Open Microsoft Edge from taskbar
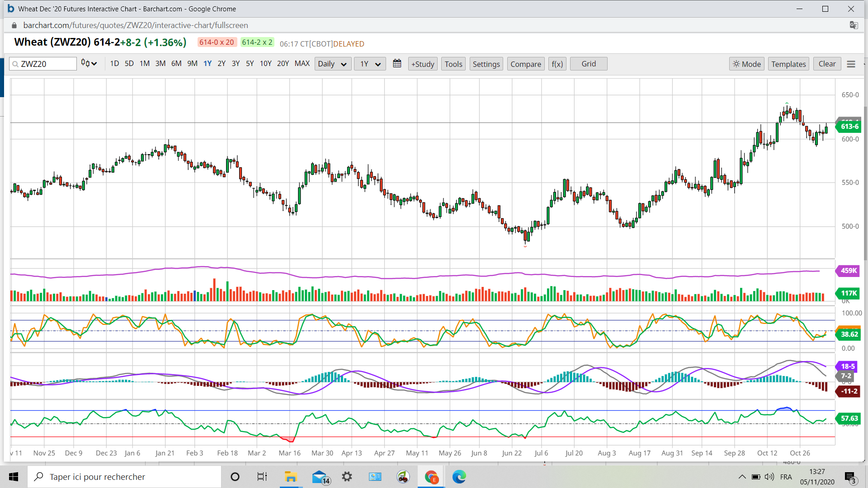 [459, 477]
